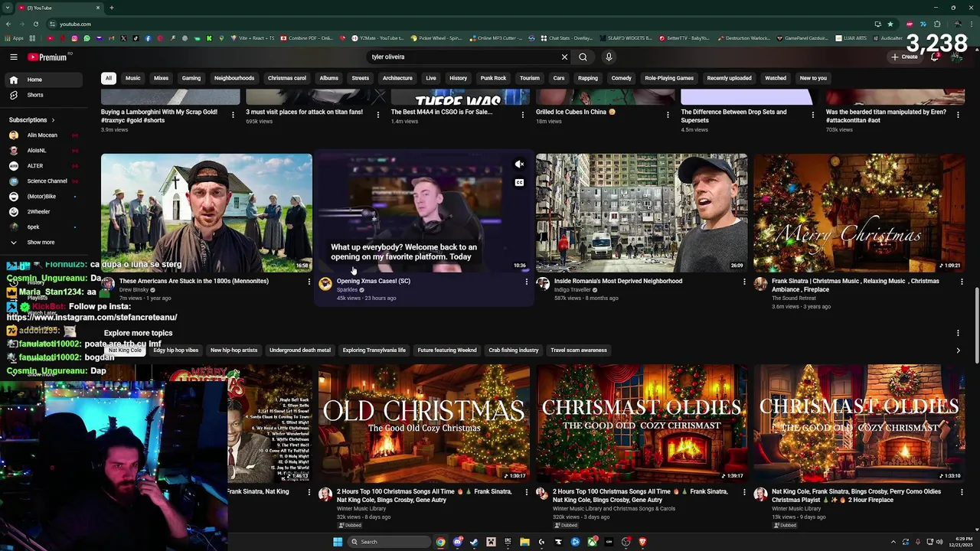Open a new browser tab
Screen dimensions: 980x551
111,8
